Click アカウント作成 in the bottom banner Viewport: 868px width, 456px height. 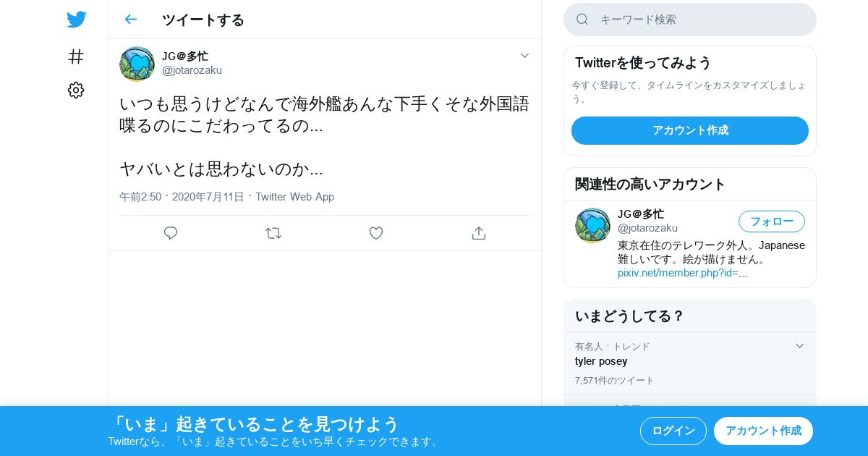tap(763, 431)
